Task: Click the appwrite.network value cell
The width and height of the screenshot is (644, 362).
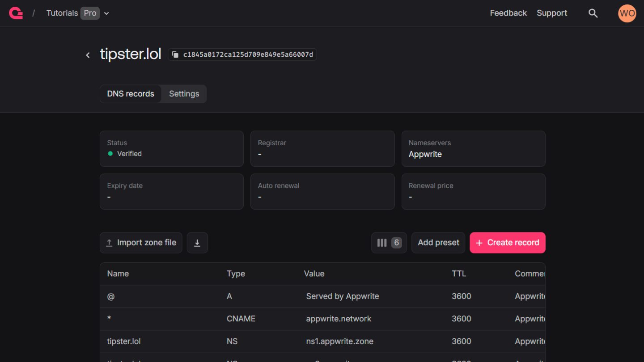Action: 339,319
